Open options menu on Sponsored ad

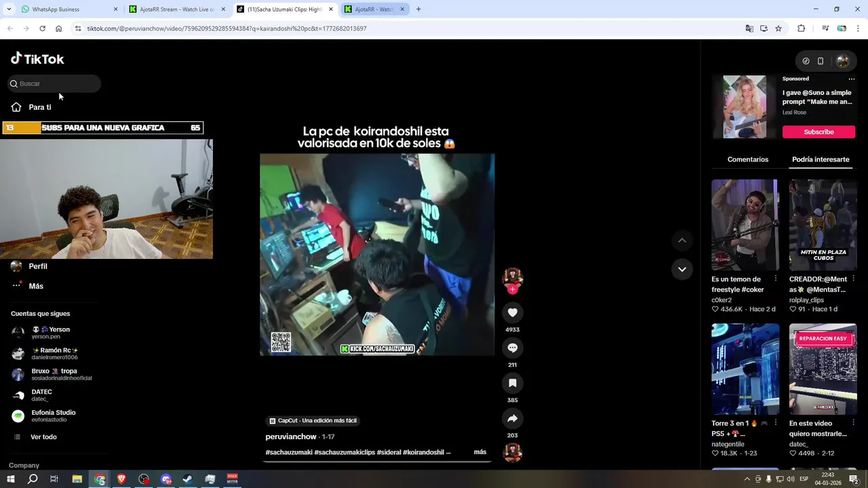852,79
